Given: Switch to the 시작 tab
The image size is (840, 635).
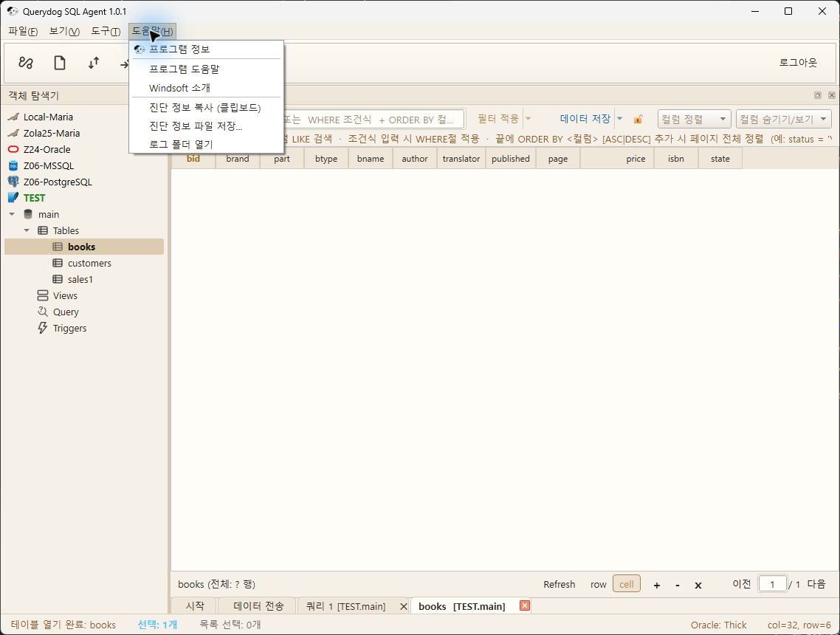Looking at the screenshot, I should tap(194, 606).
